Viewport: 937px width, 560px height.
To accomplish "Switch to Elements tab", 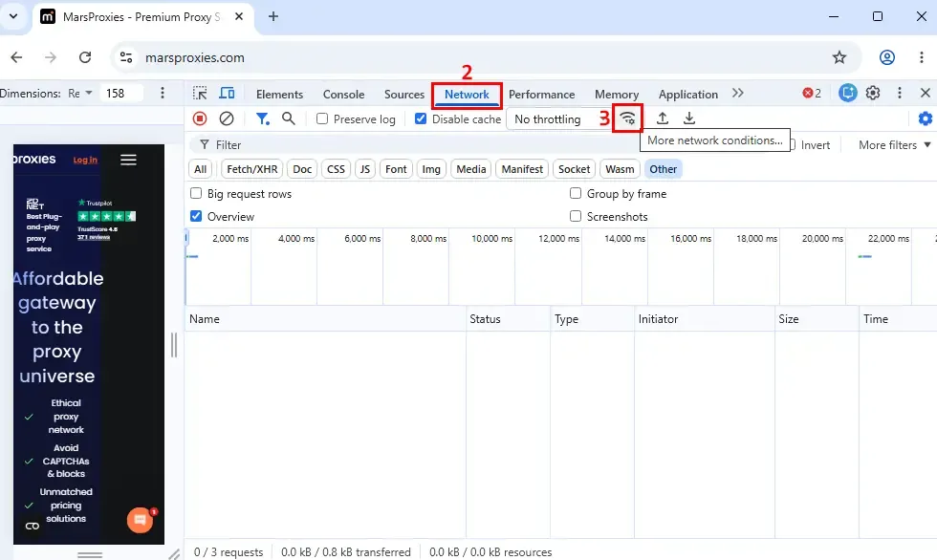I will (x=279, y=94).
